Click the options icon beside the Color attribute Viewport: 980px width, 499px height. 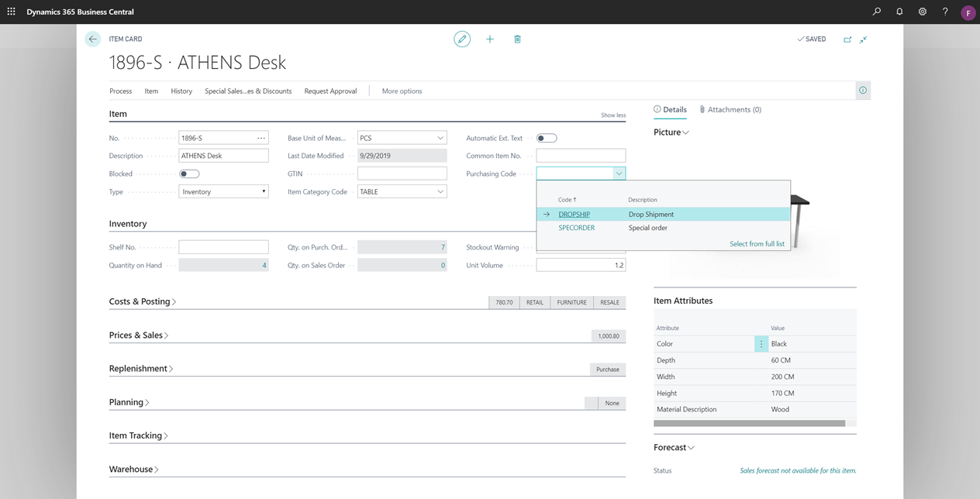[761, 343]
